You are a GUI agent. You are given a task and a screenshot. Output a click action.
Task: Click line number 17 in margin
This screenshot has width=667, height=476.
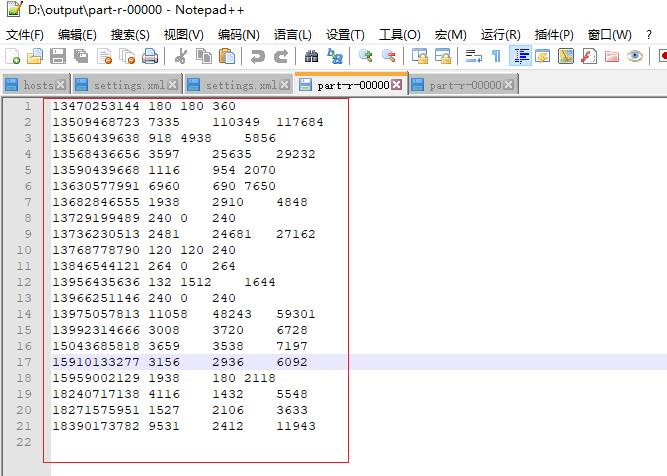[x=24, y=362]
